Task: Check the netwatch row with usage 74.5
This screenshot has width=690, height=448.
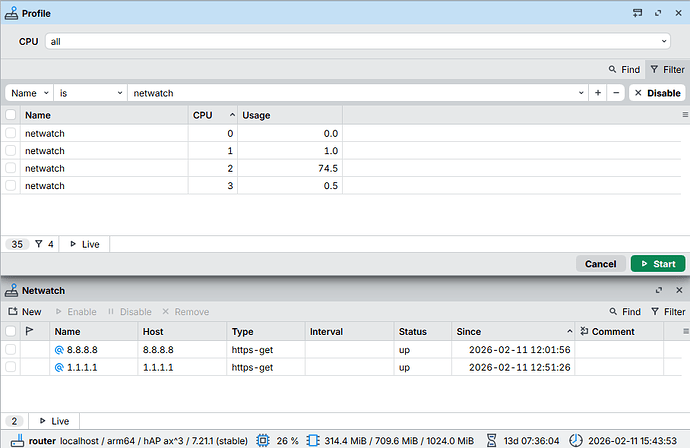Action: click(11, 168)
